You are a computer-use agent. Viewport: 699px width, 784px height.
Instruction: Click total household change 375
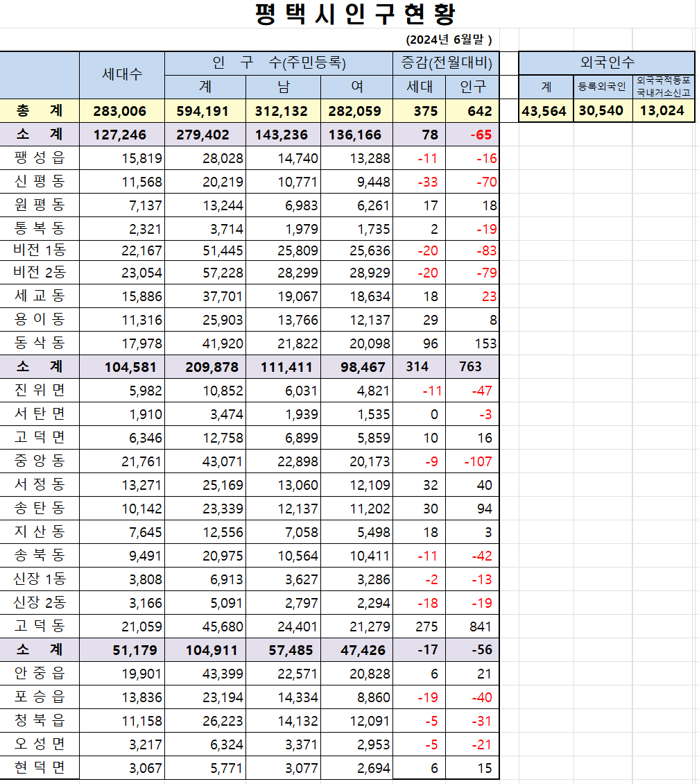click(426, 111)
